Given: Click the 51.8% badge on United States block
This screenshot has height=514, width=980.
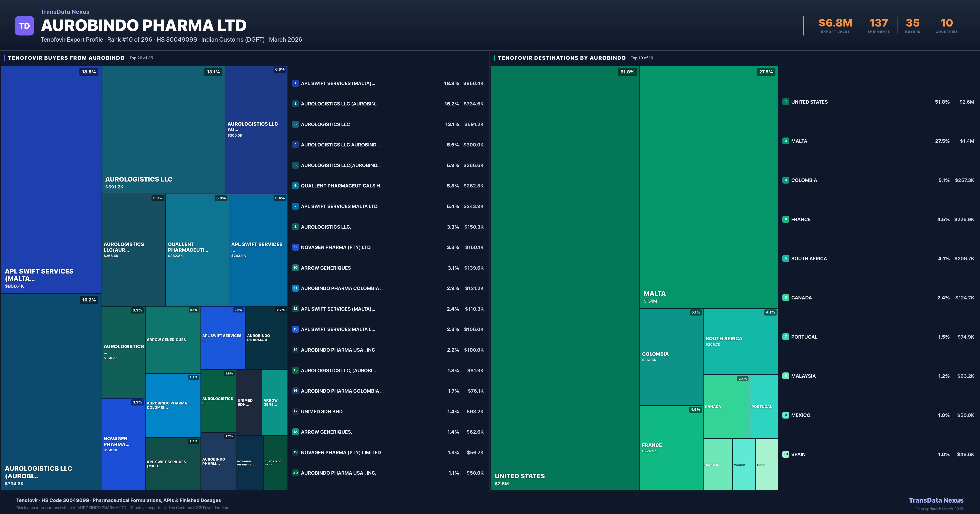Looking at the screenshot, I should click(627, 72).
